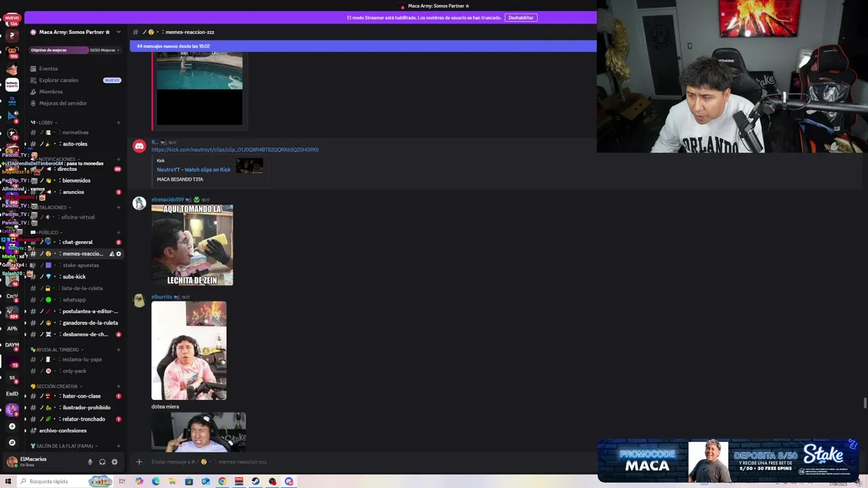Image resolution: width=868 pixels, height=488 pixels.
Task: Switch to the subs-kick channel
Action: 75,277
